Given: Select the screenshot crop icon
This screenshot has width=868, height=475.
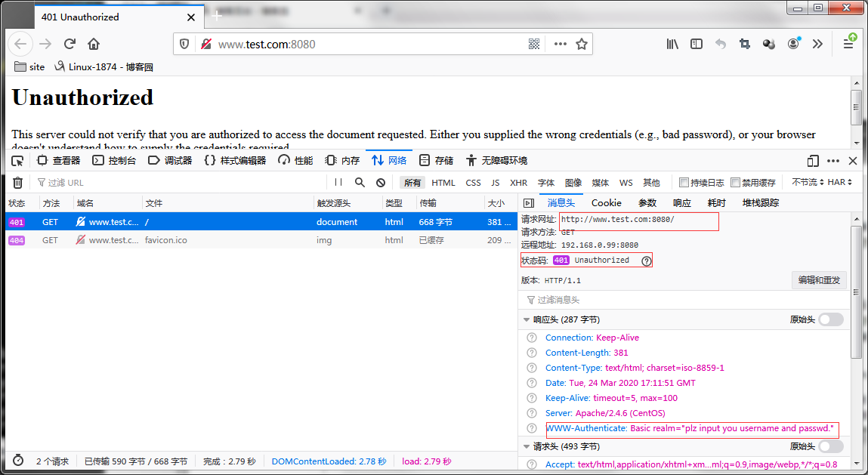Looking at the screenshot, I should tap(745, 45).
